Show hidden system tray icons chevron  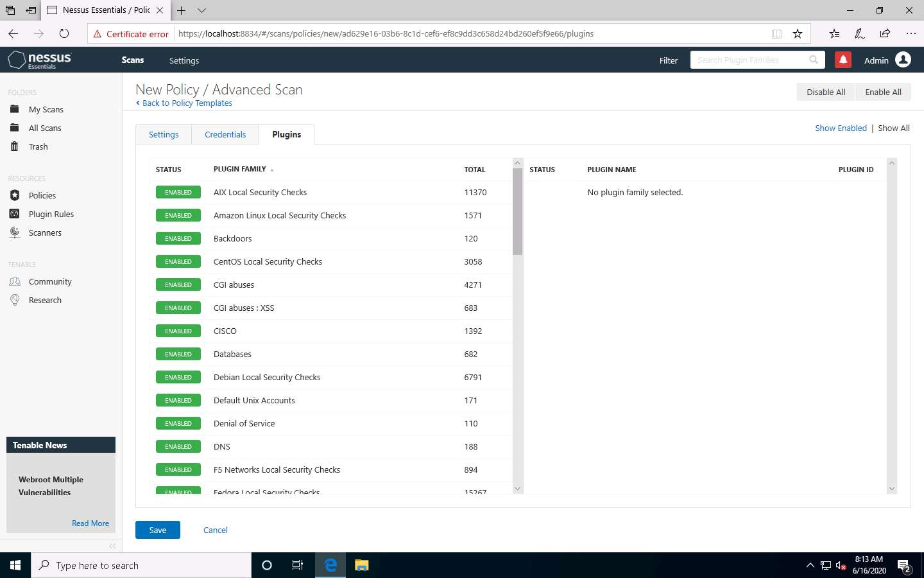tap(810, 565)
